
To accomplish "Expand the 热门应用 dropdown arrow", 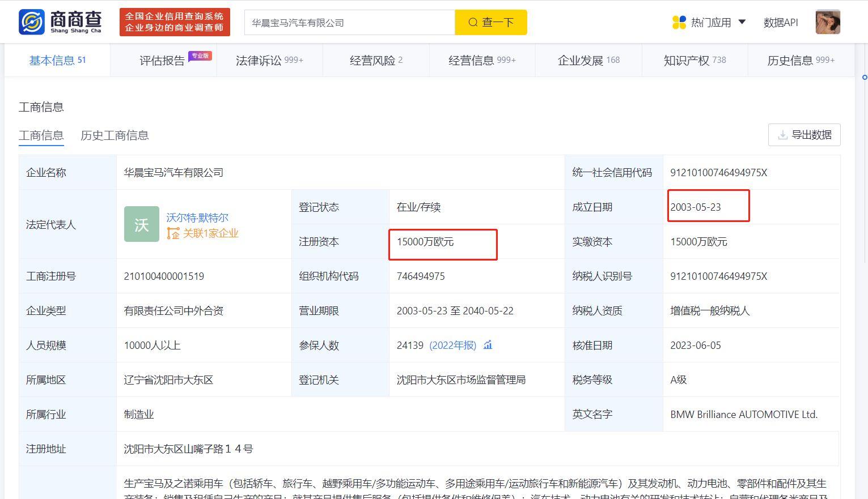I will click(743, 22).
